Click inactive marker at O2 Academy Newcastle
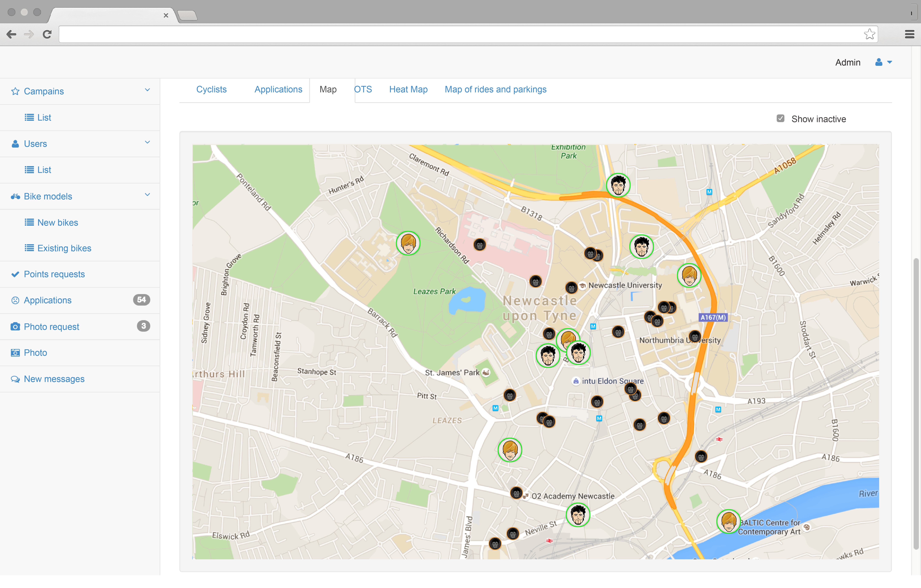The height and width of the screenshot is (588, 921). pos(516,493)
